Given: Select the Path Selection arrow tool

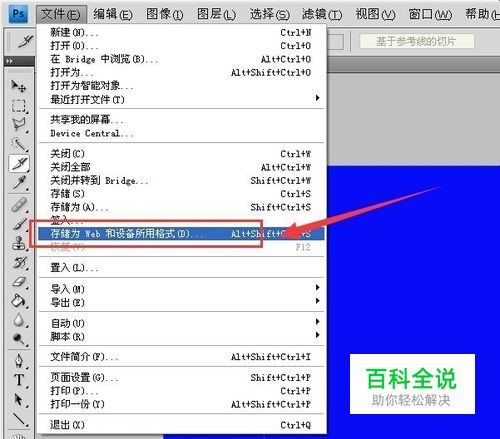Looking at the screenshot, I should point(19,399).
